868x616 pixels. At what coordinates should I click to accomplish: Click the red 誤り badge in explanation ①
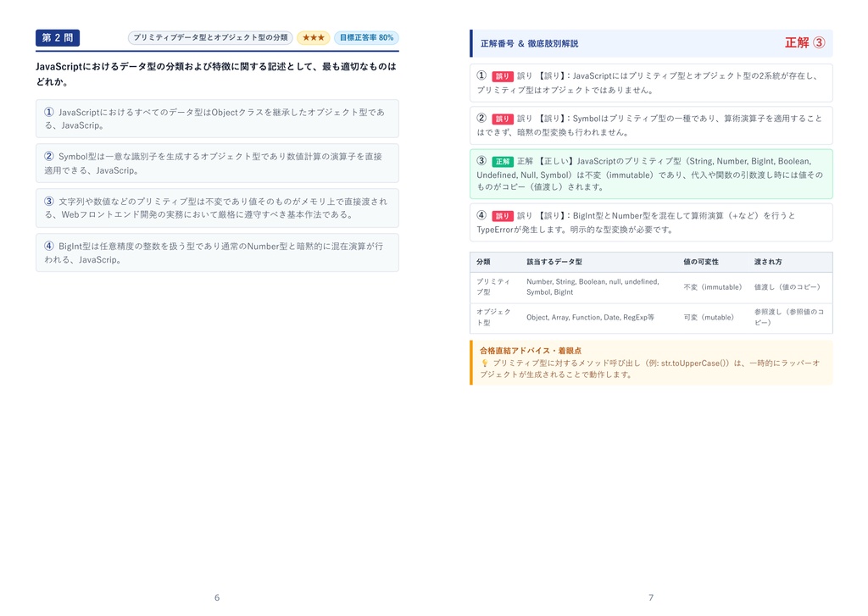tap(503, 76)
